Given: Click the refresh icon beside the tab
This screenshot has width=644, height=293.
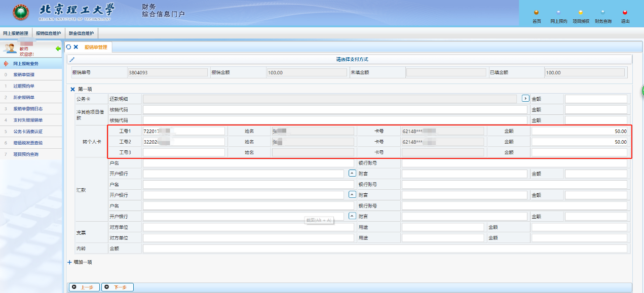Looking at the screenshot, I should [69, 47].
